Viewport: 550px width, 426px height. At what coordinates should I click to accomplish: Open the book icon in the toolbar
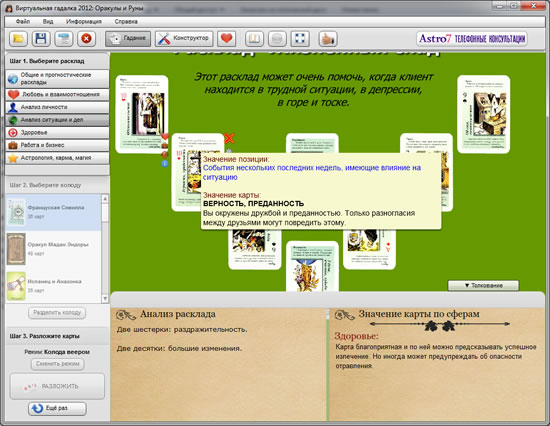[x=254, y=38]
